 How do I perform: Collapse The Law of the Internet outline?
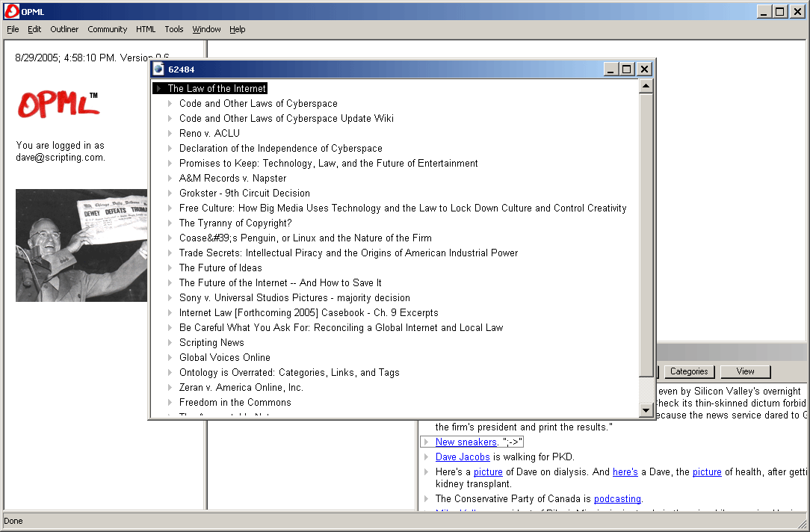pyautogui.click(x=158, y=89)
